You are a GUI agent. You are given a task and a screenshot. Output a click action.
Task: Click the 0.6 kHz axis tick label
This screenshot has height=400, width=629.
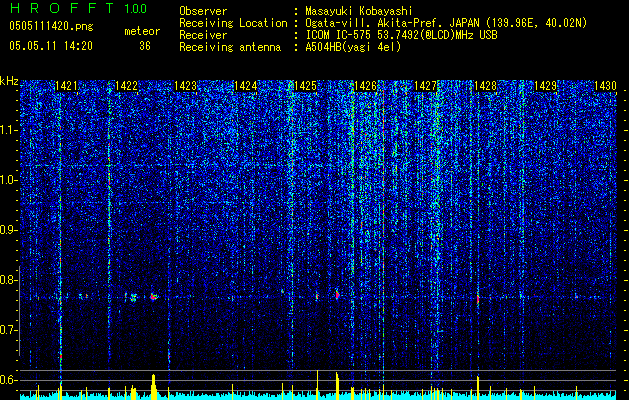coord(9,380)
